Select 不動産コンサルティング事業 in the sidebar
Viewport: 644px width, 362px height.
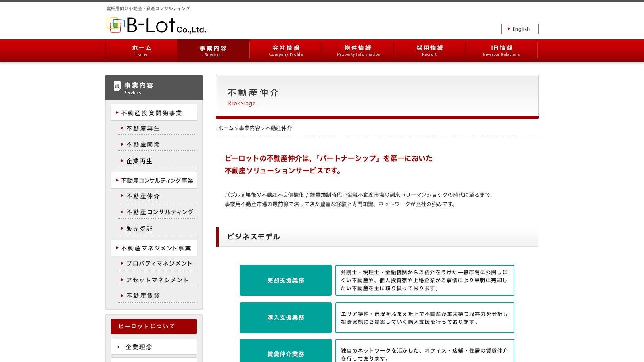[x=154, y=181]
